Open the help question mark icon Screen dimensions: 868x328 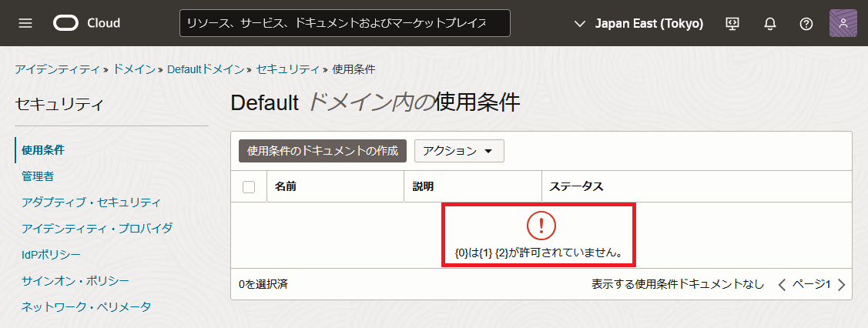[806, 23]
